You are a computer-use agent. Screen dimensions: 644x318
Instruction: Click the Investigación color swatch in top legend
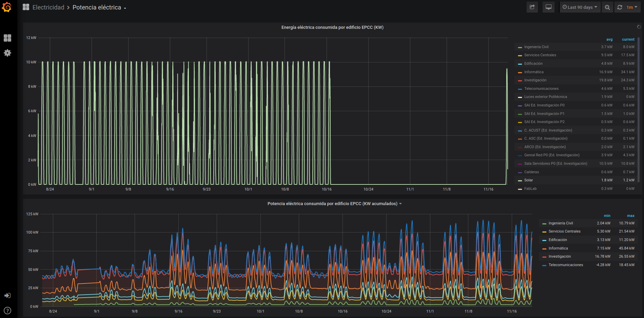(520, 81)
